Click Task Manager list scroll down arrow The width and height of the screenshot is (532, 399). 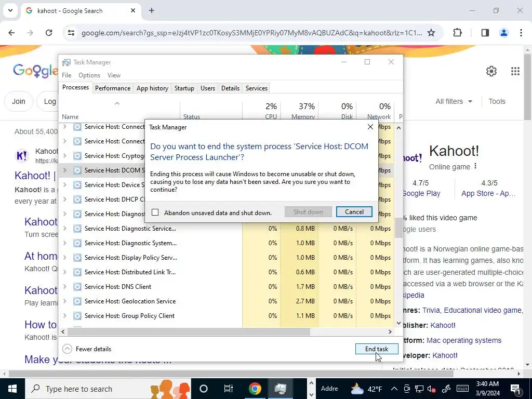[x=398, y=323]
